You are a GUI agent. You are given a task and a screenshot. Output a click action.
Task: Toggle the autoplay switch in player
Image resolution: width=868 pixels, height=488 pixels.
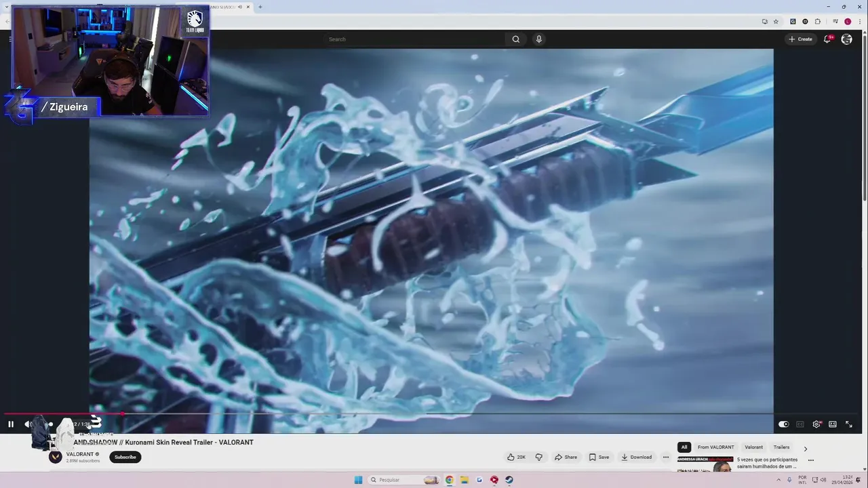point(783,424)
